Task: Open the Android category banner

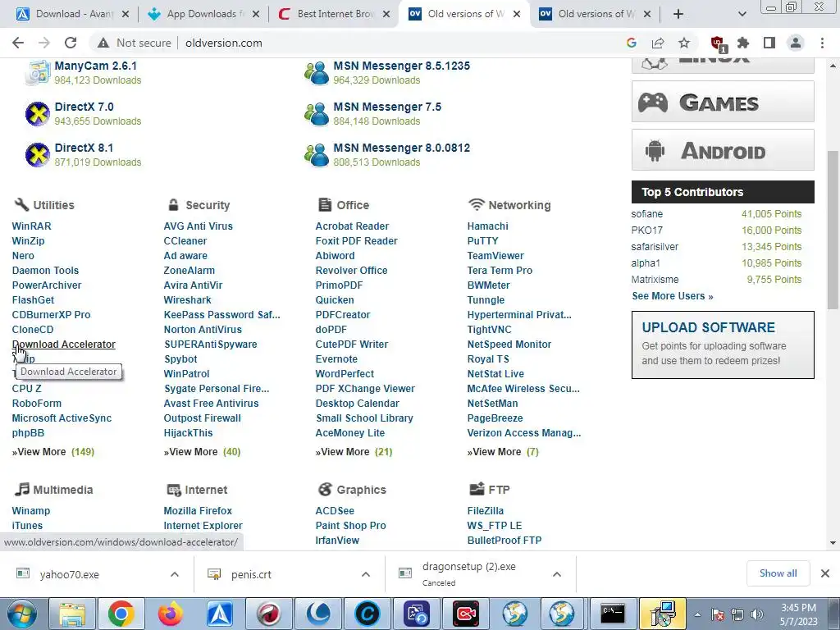Action: click(x=723, y=150)
